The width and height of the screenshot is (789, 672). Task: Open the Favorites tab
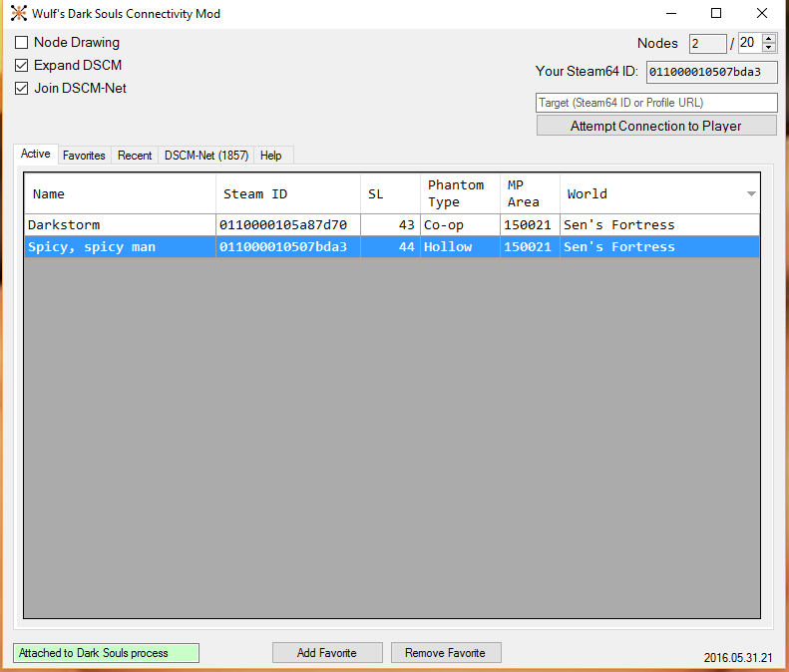(x=84, y=156)
